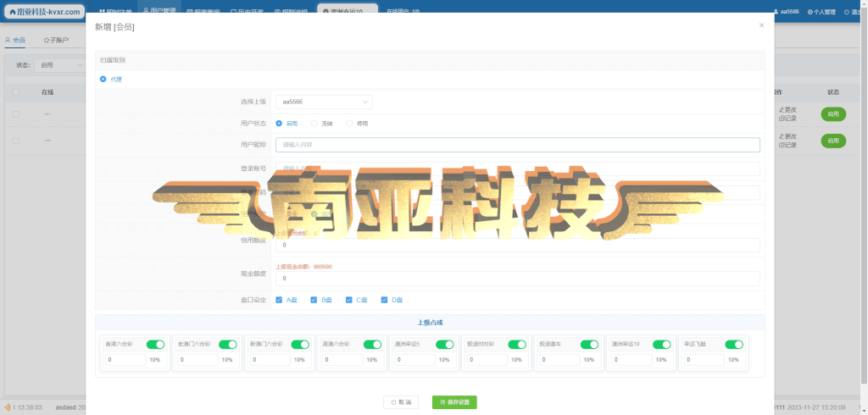This screenshot has width=868, height=415.
Task: Toggle the 幸运飞艇 switch
Action: coord(734,344)
